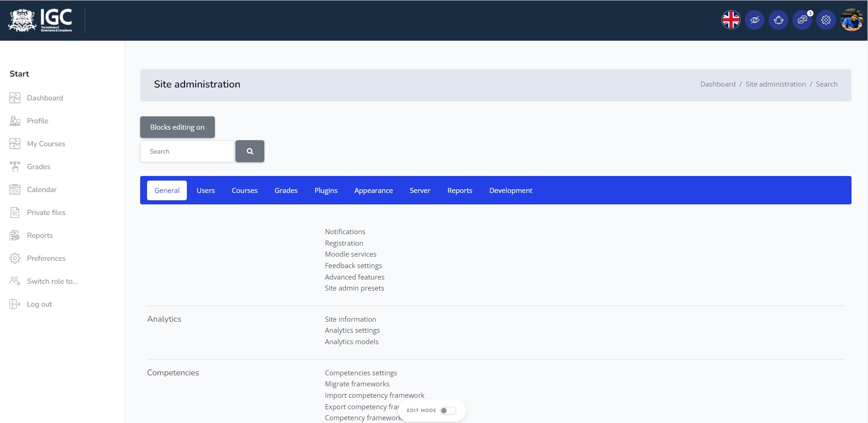The height and width of the screenshot is (423, 868).
Task: Toggle the hidden-eye visibility icon in header
Action: pos(754,19)
